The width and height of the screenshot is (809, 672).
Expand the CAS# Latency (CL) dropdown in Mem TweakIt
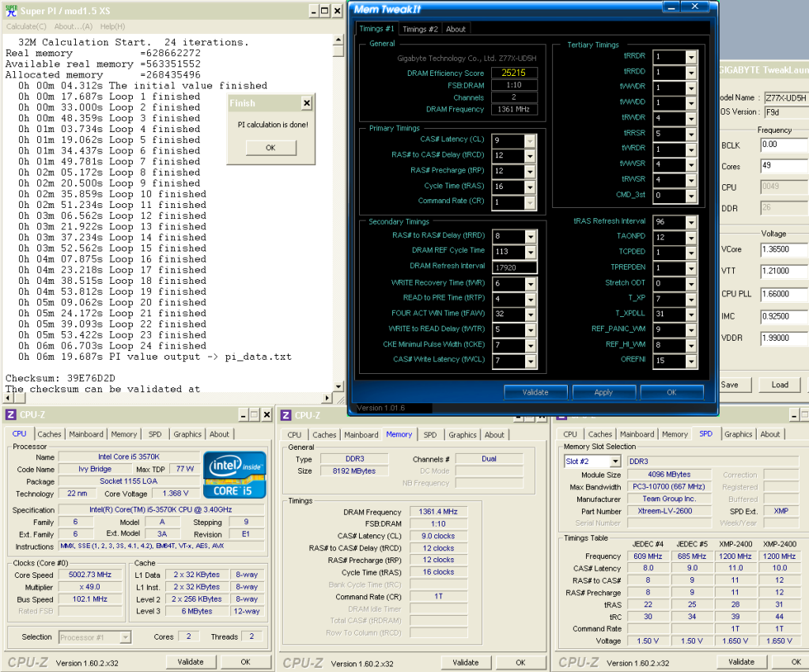529,141
